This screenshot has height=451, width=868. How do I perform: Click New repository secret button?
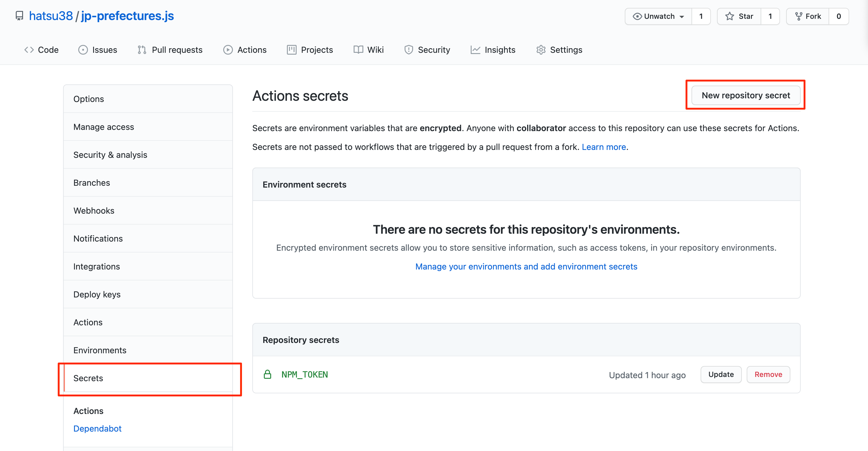coord(745,95)
